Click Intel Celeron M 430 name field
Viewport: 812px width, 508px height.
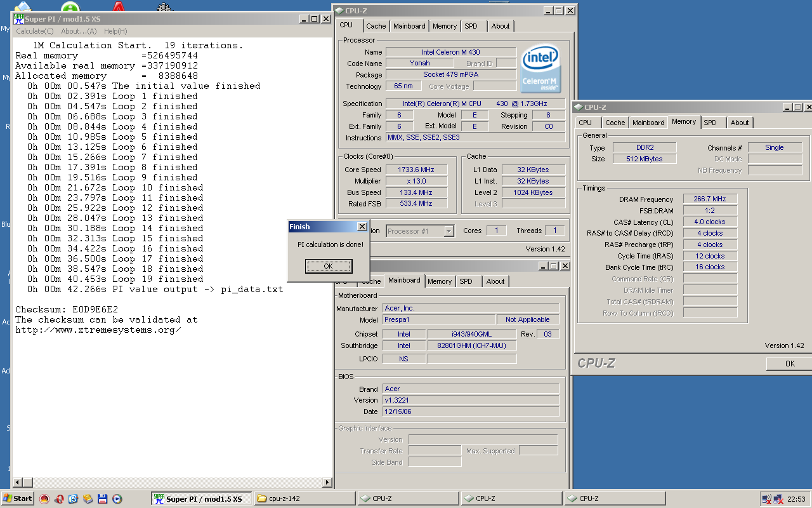pyautogui.click(x=451, y=52)
